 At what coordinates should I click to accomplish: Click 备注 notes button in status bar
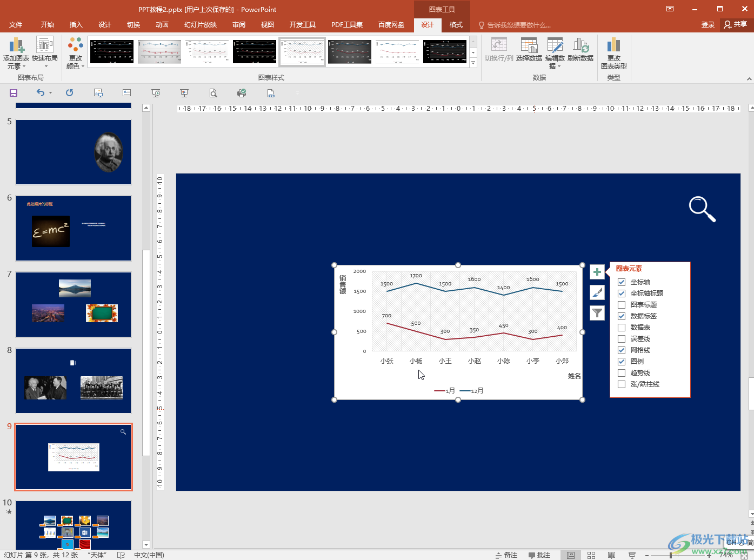point(506,555)
